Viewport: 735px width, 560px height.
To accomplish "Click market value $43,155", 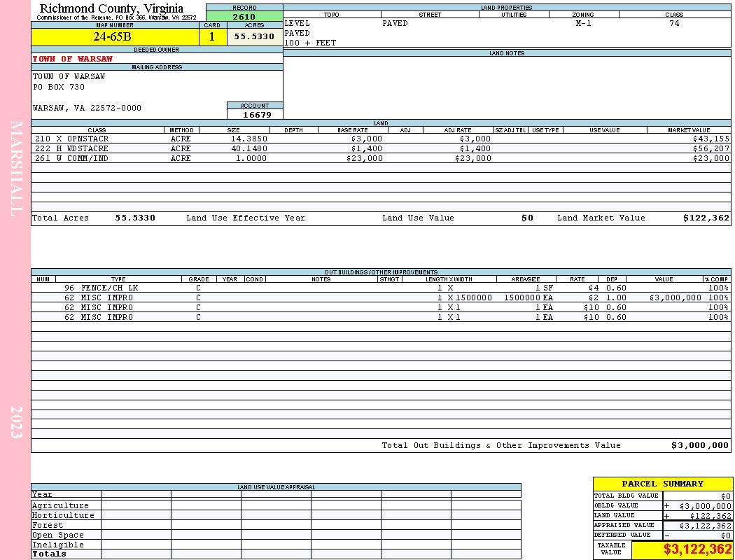I will [x=710, y=139].
